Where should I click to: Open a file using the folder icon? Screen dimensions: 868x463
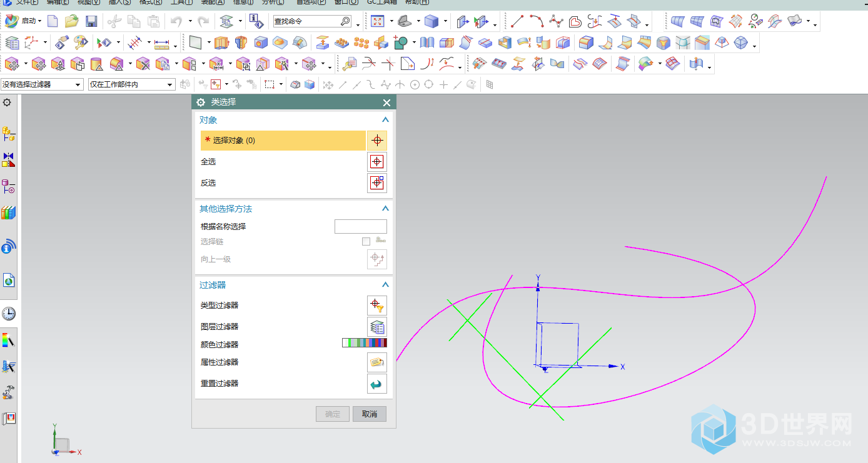pos(71,21)
